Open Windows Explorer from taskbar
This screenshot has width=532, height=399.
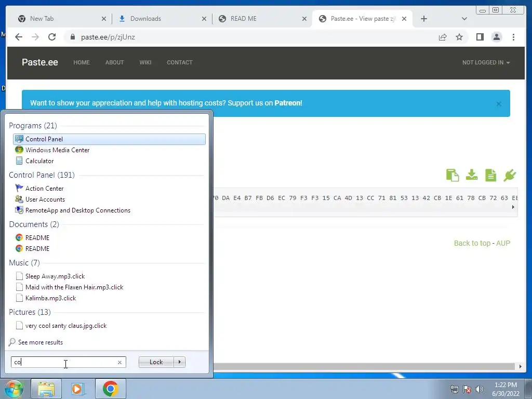pyautogui.click(x=46, y=389)
